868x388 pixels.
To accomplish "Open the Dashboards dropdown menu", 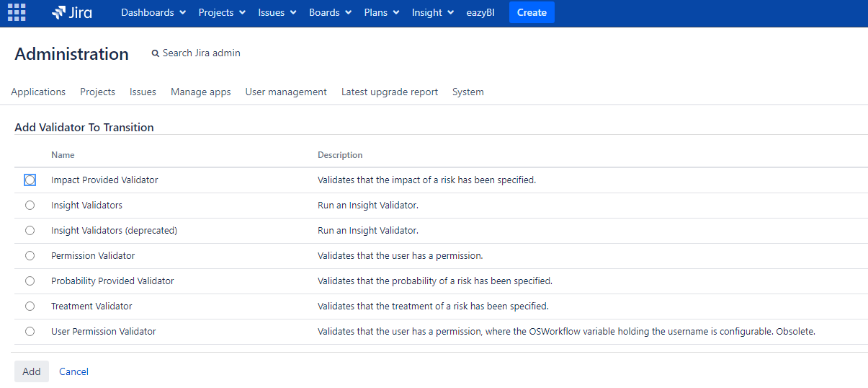I will (153, 12).
